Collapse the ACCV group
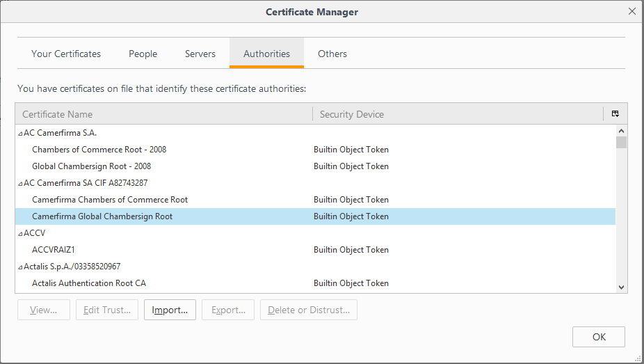This screenshot has width=644, height=364. coord(20,234)
